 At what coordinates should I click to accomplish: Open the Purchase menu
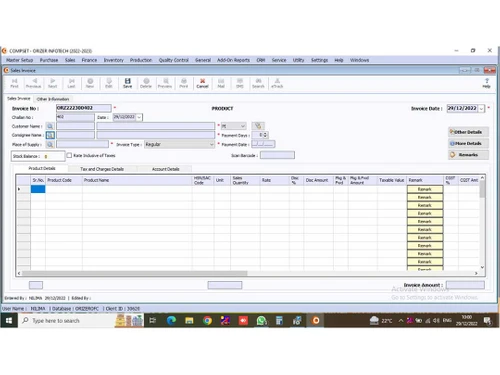click(49, 60)
